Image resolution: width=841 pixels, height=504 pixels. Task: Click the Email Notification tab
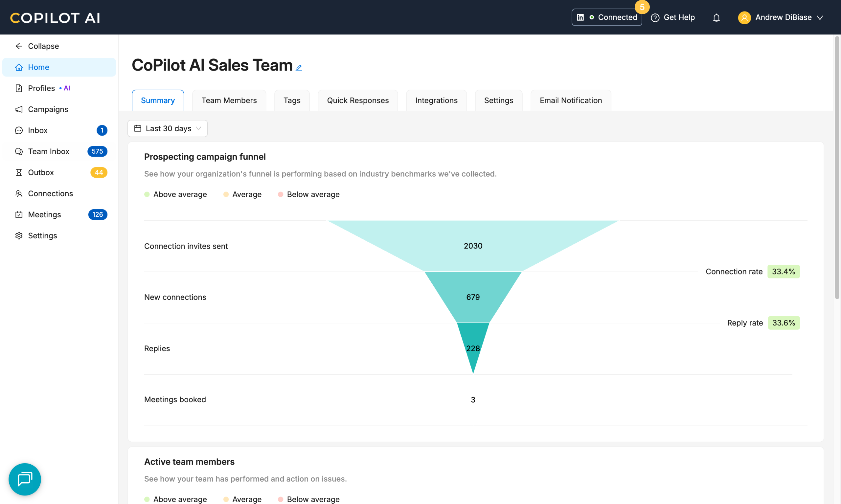571,100
